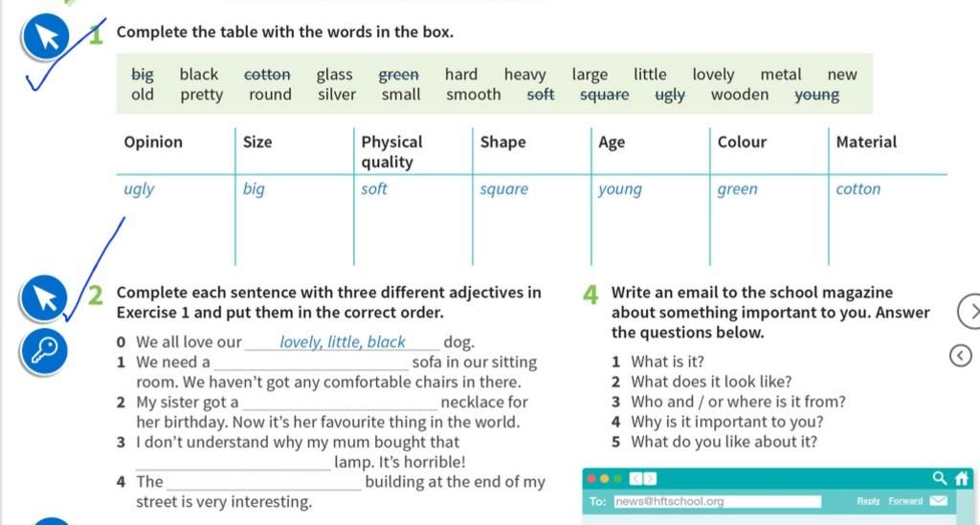This screenshot has width=980, height=525.
Task: Click the search magnifier in email header
Action: click(x=940, y=478)
